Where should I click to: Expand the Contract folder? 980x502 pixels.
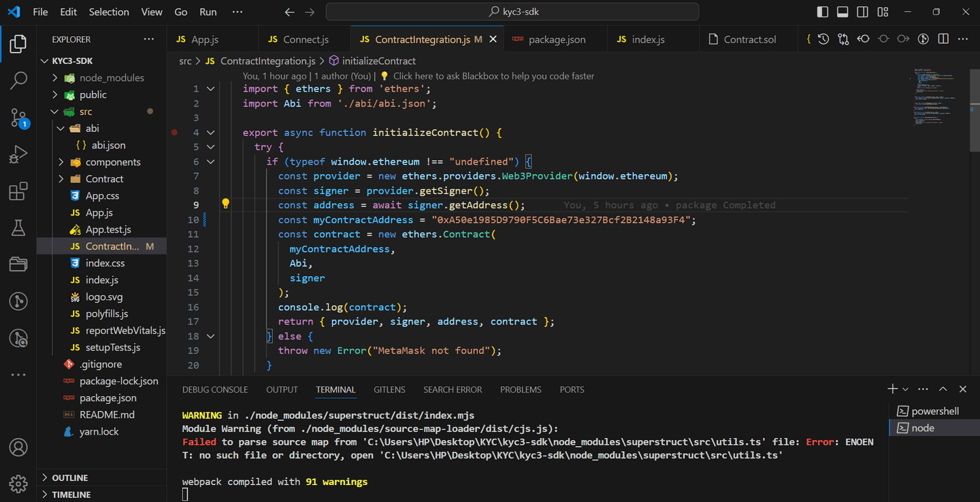tap(61, 179)
